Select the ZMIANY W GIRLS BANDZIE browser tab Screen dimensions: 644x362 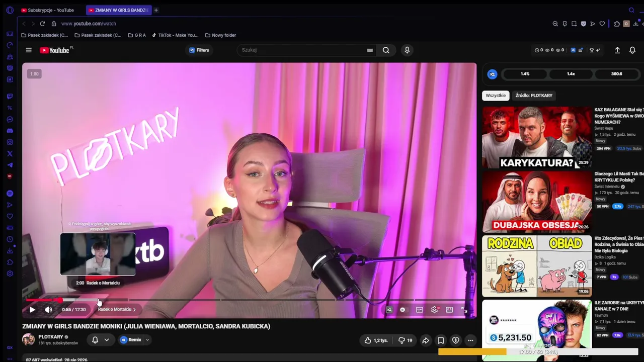coord(118,10)
